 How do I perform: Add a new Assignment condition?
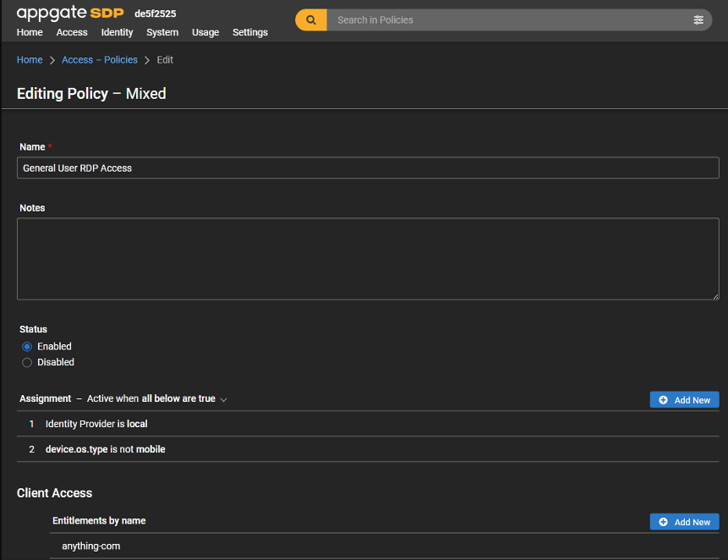[685, 399]
